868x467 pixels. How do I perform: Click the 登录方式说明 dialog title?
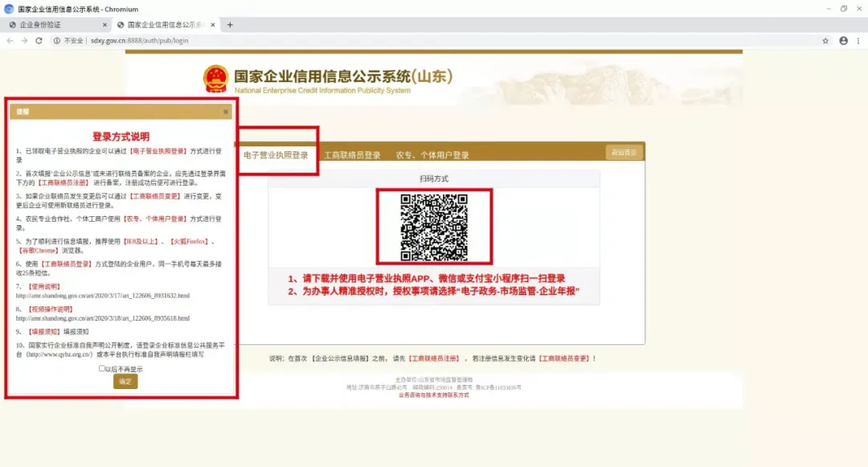[x=121, y=137]
